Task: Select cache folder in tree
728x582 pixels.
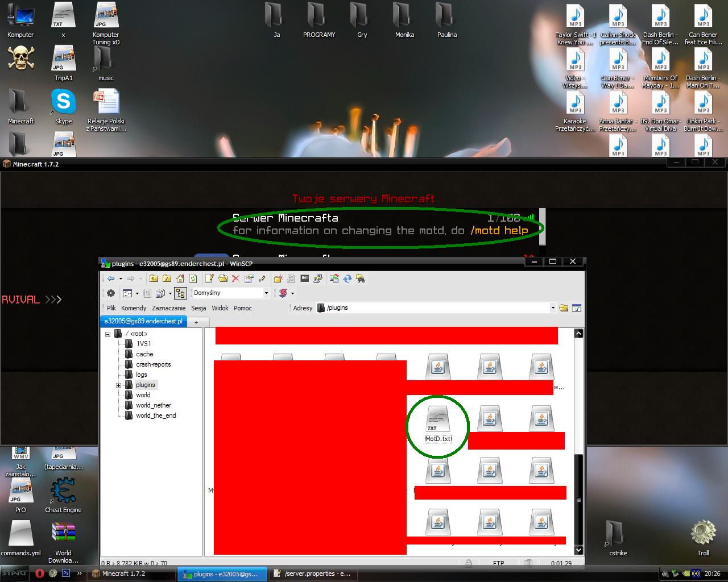Action: click(x=144, y=354)
